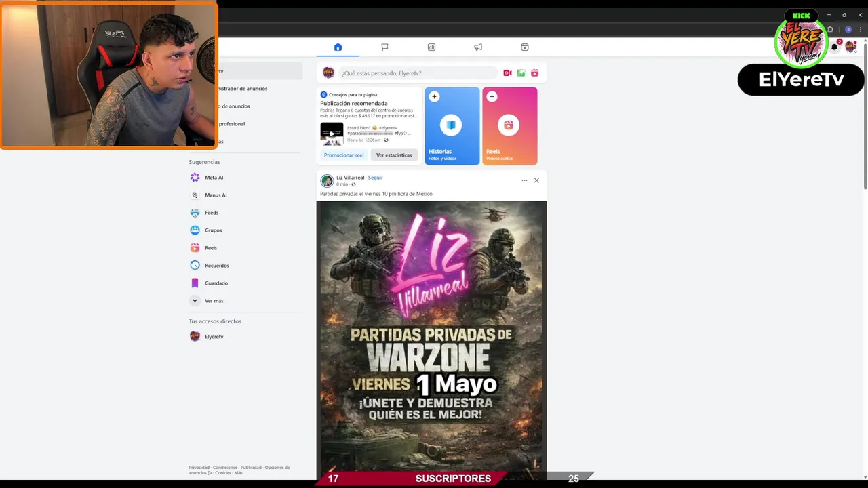
Task: Click the 'Consejos para tu página' lightbulb icon
Action: 323,94
